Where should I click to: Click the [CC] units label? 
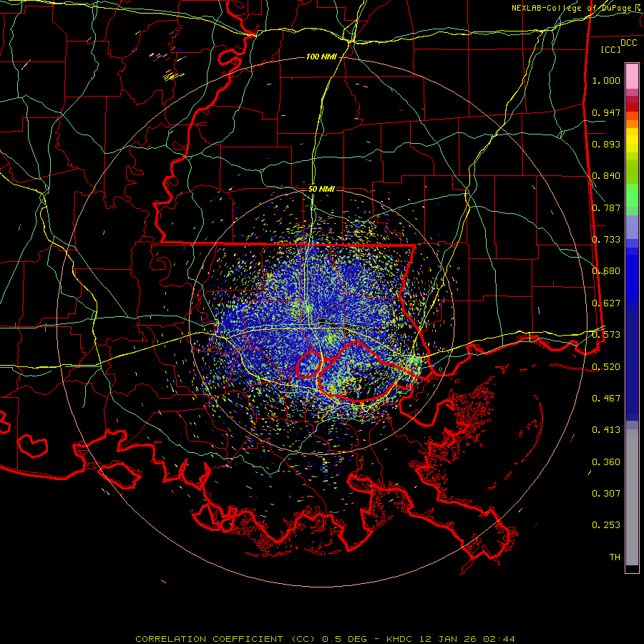[x=611, y=49]
